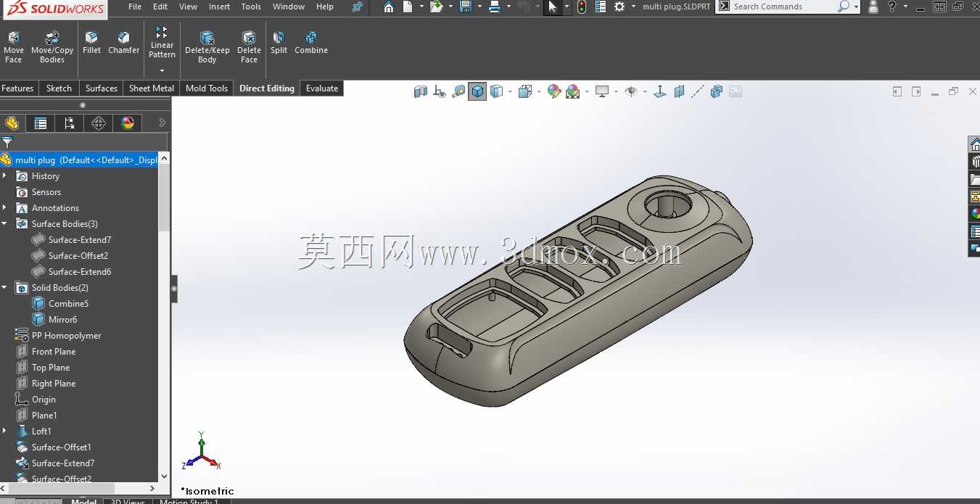
Task: Toggle the tree filter funnel
Action: [x=7, y=142]
